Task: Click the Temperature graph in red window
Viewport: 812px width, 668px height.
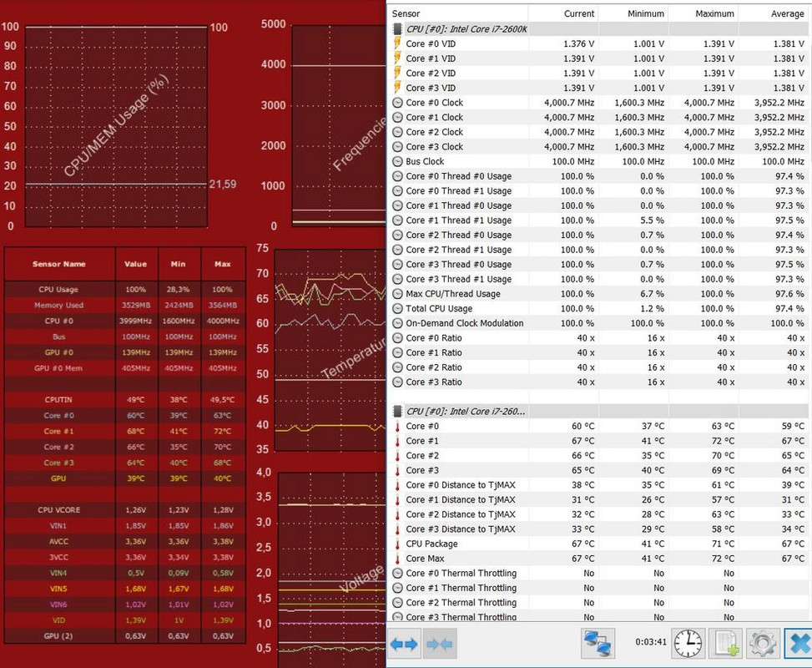Action: click(330, 350)
